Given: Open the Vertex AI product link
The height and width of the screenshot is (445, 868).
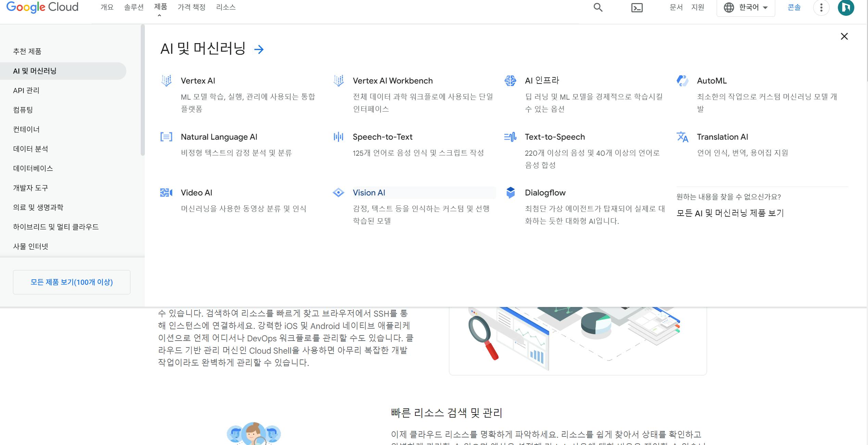Looking at the screenshot, I should tap(198, 81).
